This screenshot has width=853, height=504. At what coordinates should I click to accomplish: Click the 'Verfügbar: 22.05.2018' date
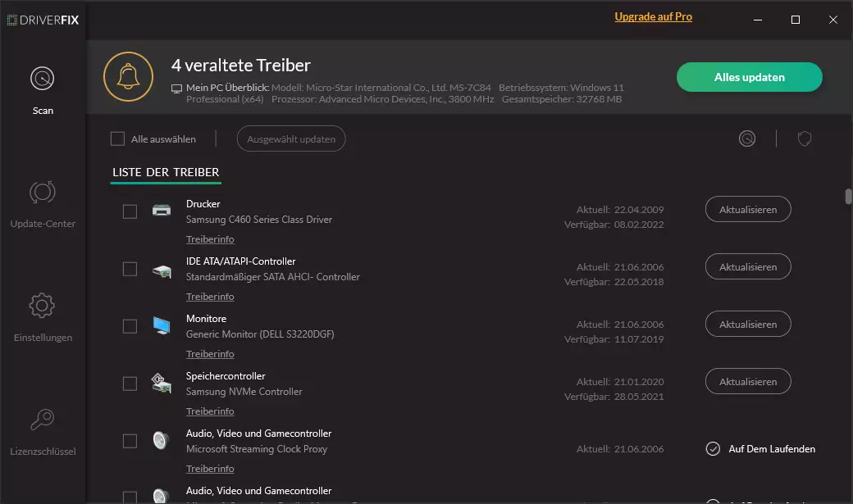click(x=614, y=282)
